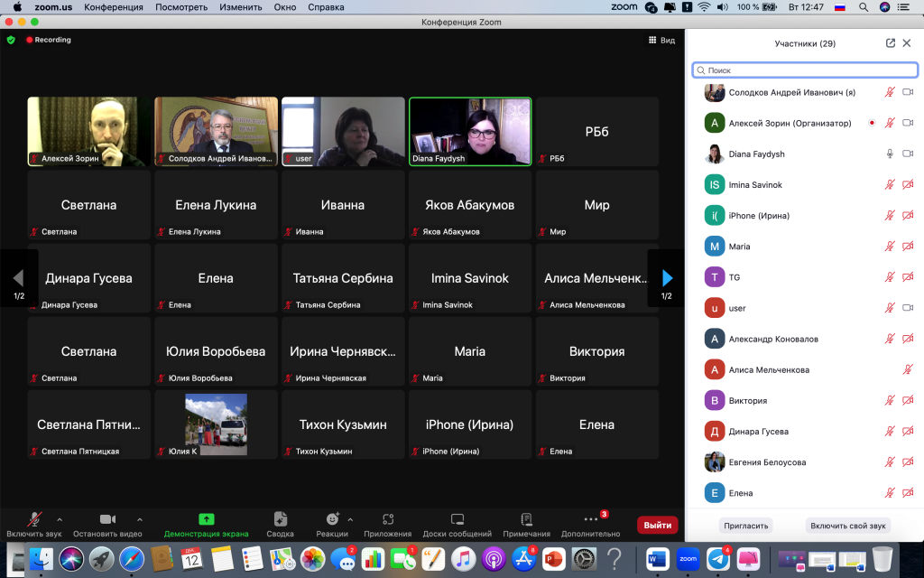
Task: Open the Вид view layout menu
Action: point(661,40)
